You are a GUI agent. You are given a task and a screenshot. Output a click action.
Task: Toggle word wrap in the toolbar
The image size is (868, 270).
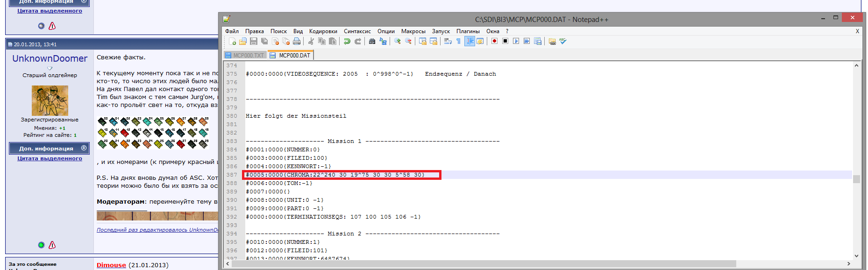448,41
